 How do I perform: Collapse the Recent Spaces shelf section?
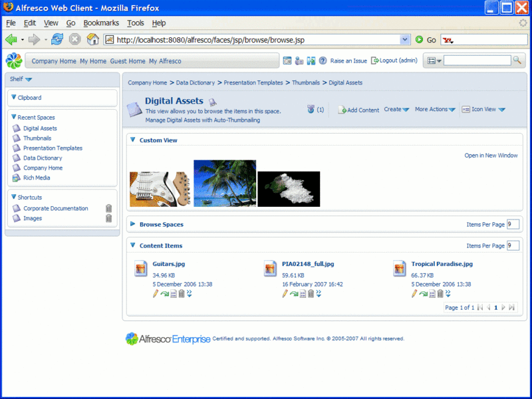(x=13, y=117)
